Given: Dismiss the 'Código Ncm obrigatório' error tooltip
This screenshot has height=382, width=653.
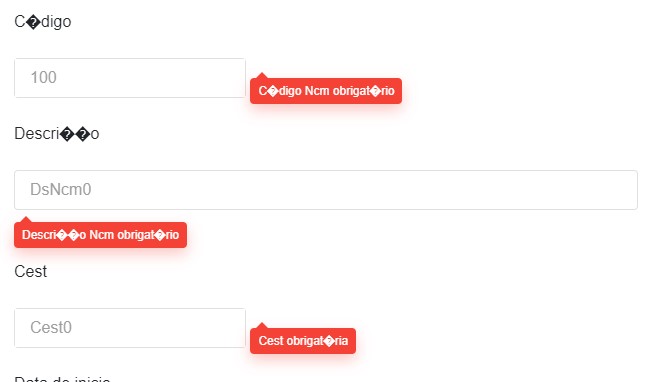Looking at the screenshot, I should 326,91.
